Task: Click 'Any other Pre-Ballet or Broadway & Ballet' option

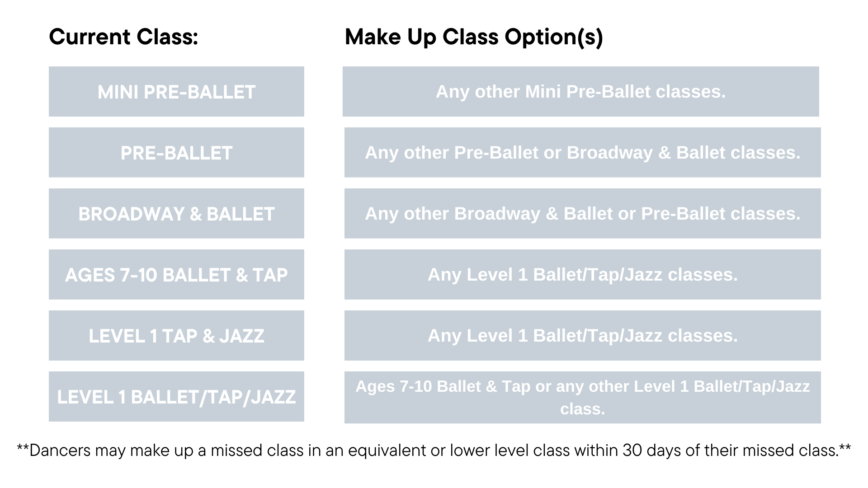Action: [583, 153]
